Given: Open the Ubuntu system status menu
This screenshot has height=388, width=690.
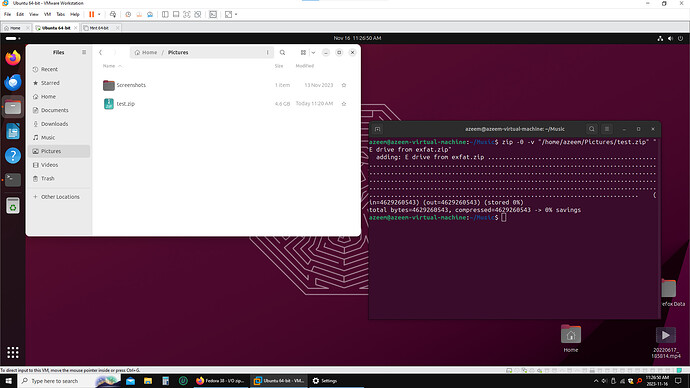Looking at the screenshot, I should (x=670, y=38).
